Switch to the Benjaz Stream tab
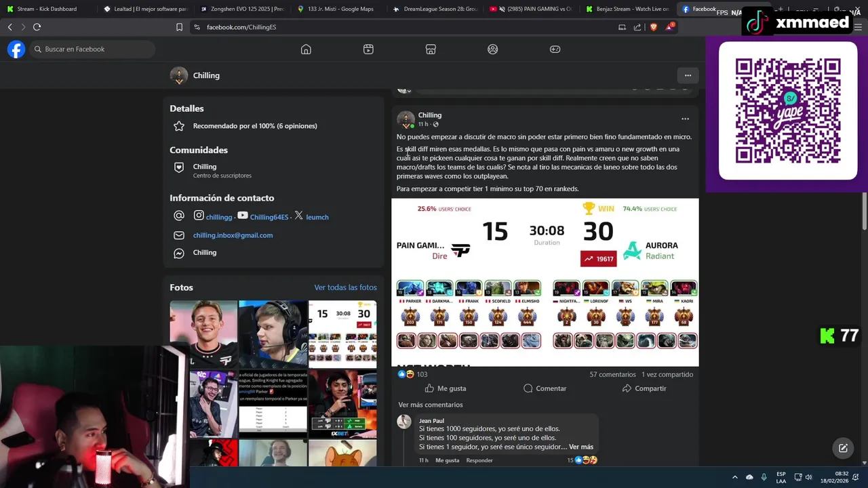Viewport: 868px width, 488px height. click(627, 9)
